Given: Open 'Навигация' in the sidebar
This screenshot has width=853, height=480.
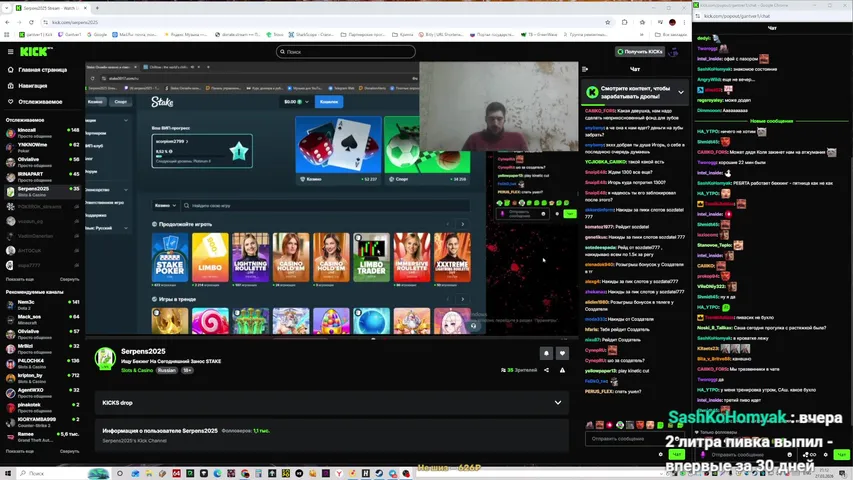Looking at the screenshot, I should coord(32,86).
